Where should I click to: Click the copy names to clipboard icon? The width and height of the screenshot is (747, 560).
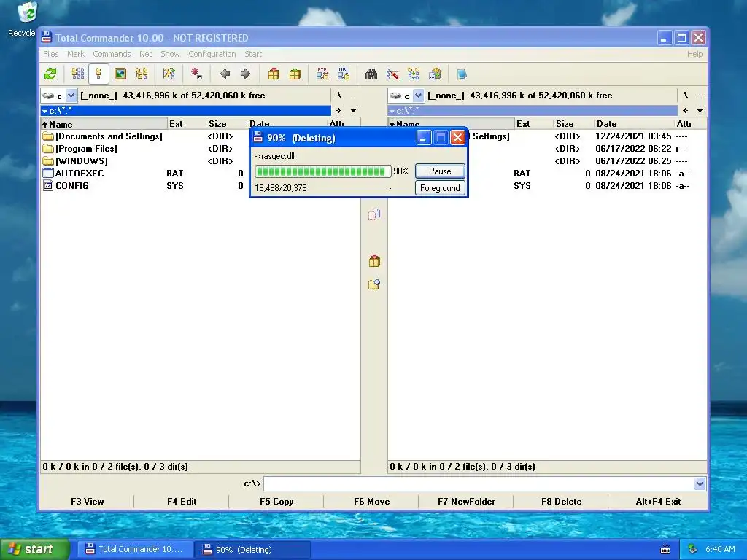[435, 74]
